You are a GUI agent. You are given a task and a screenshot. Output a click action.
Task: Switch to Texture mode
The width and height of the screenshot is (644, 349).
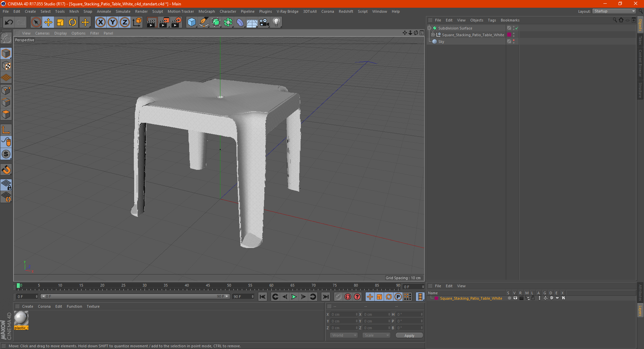tap(6, 66)
